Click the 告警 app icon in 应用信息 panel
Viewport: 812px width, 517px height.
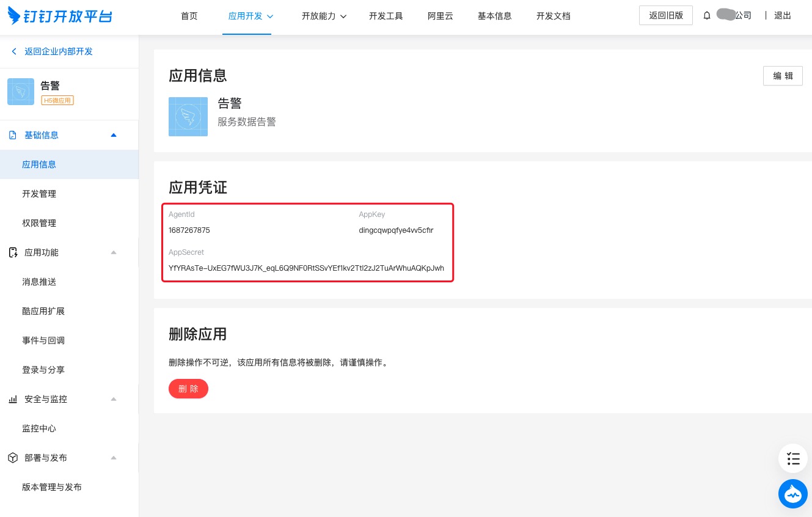coord(188,116)
